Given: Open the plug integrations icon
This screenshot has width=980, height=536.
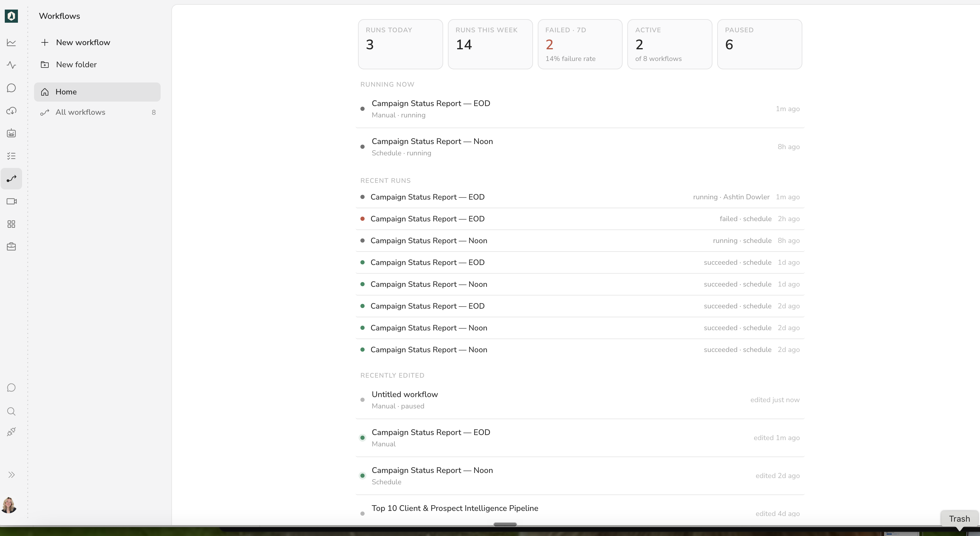Looking at the screenshot, I should coord(11,432).
